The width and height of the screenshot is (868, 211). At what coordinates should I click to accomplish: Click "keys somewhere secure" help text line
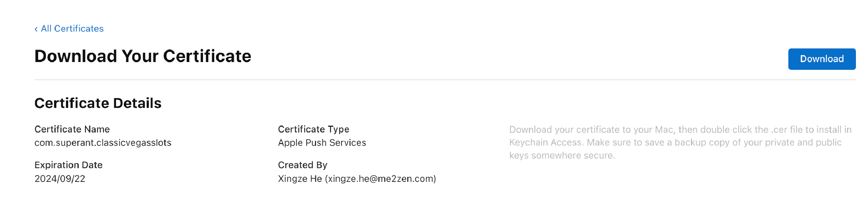pos(562,156)
